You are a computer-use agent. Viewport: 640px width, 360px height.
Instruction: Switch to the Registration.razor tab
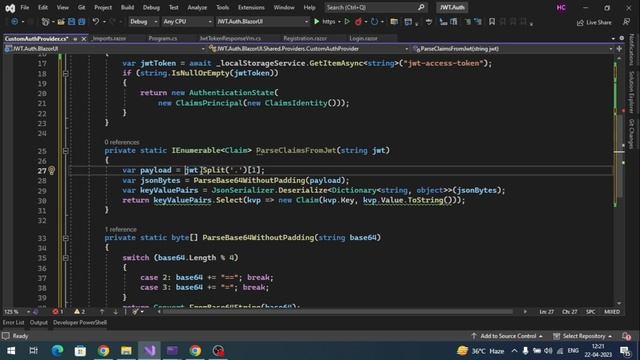tap(305, 38)
